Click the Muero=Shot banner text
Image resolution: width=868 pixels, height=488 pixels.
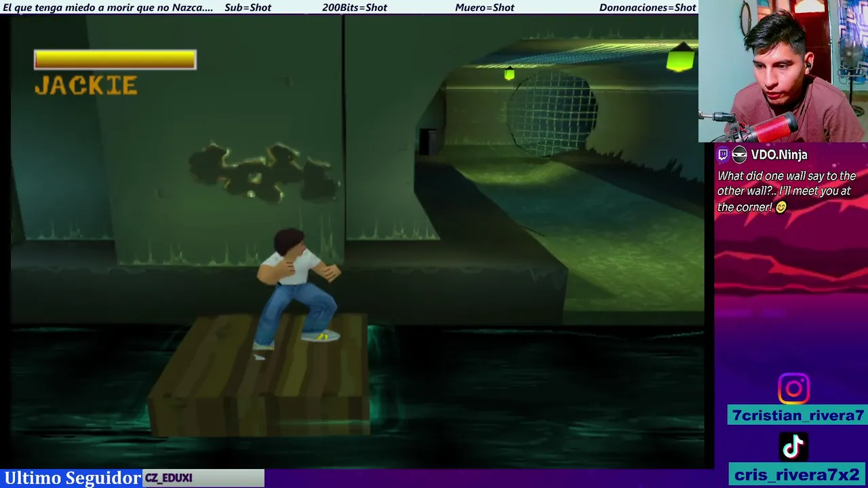point(485,7)
